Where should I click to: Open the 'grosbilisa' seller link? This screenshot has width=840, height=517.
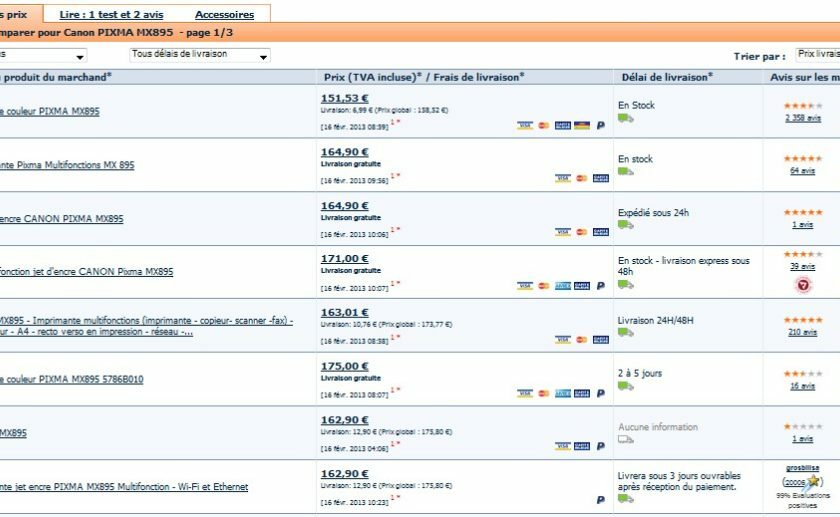[x=802, y=468]
